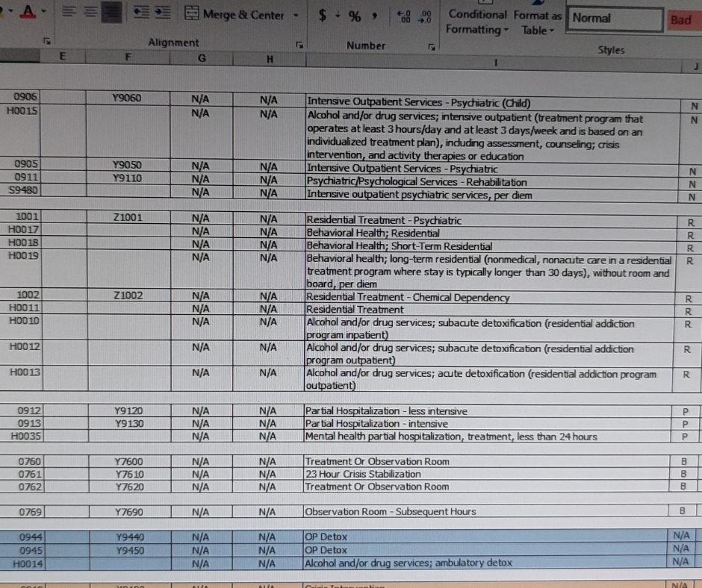The width and height of the screenshot is (702, 588).
Task: Click the H0012 code cell
Action: click(21, 352)
